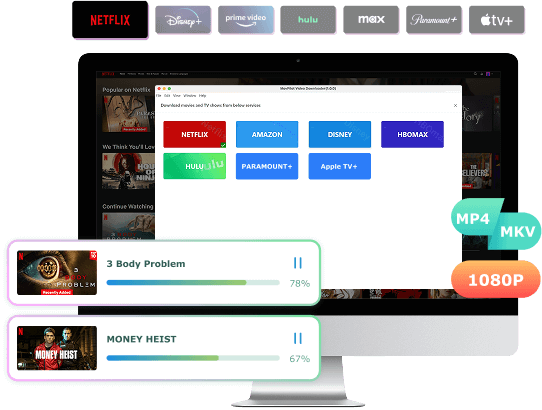Click the MKV format badge
The height and width of the screenshot is (410, 542).
tap(517, 231)
